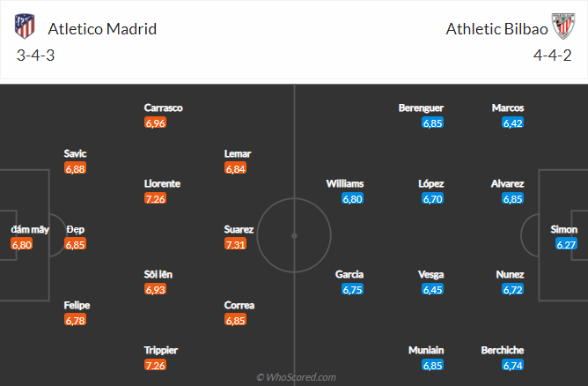Click Trippier's 7.26 rating badge
Screen dimensions: 588x386
point(155,365)
